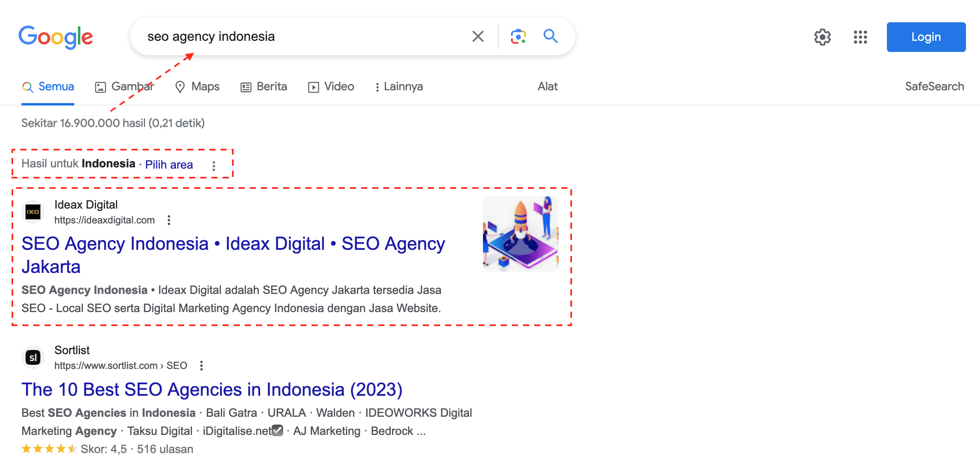The width and height of the screenshot is (980, 465).
Task: Click the star rating of Sortlist
Action: coord(49,449)
